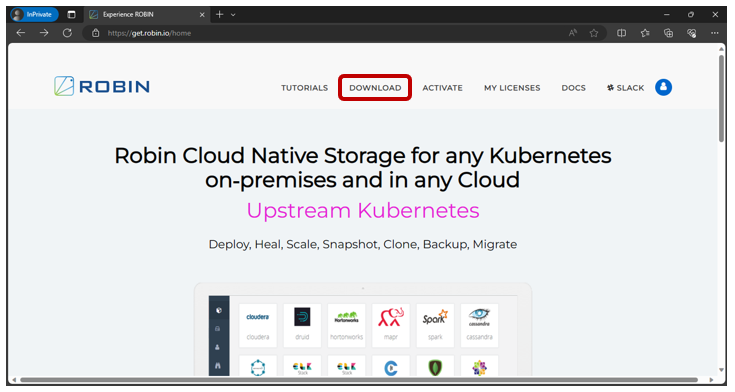This screenshot has width=735, height=392.
Task: Click the site lock icon in the address bar
Action: point(96,33)
